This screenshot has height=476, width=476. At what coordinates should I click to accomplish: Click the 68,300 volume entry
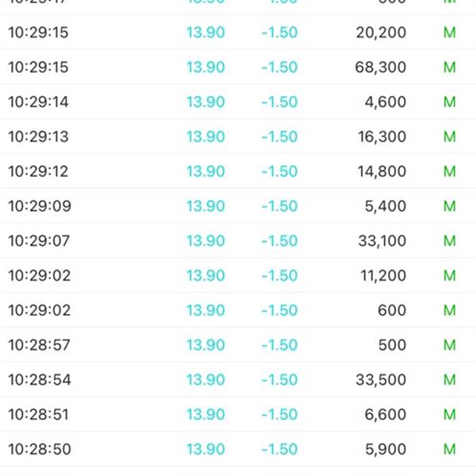[x=380, y=67]
